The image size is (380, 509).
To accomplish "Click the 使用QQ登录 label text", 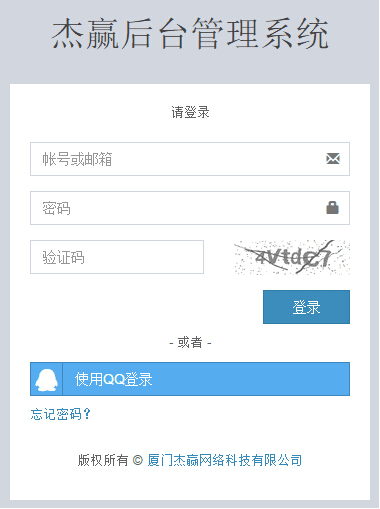I will pyautogui.click(x=113, y=379).
